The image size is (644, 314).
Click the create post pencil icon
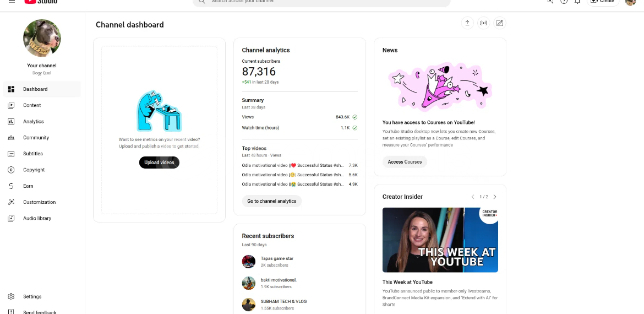pyautogui.click(x=499, y=23)
